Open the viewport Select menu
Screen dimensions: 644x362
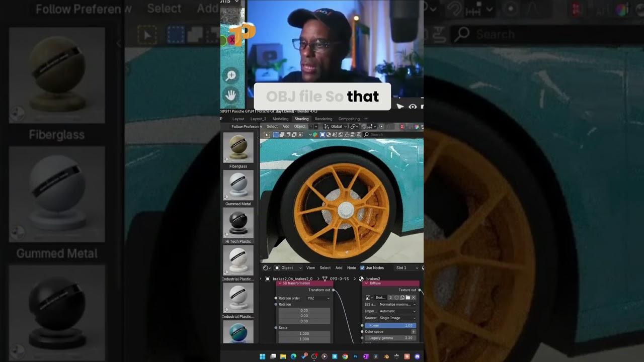272,127
